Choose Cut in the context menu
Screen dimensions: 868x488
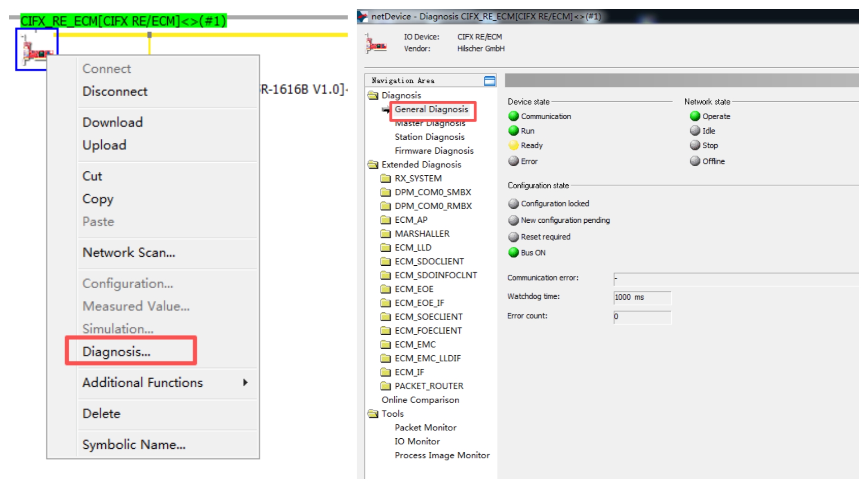[x=92, y=176]
